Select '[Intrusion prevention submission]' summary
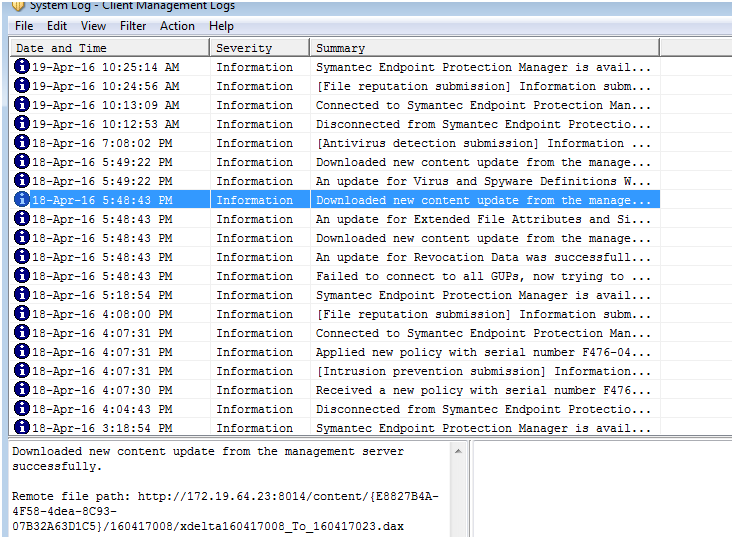Screen dimensions: 734x539 (x=483, y=371)
